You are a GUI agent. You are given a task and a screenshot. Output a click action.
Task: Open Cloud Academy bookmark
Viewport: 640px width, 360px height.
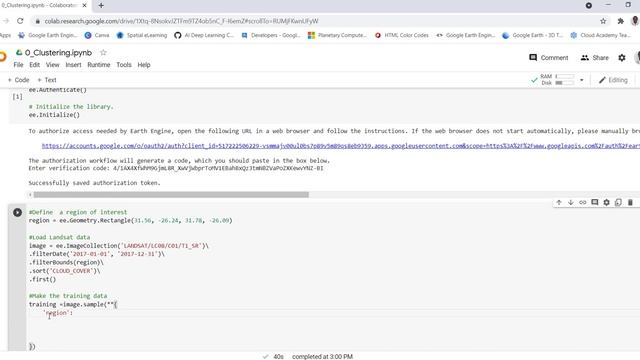coord(600,36)
